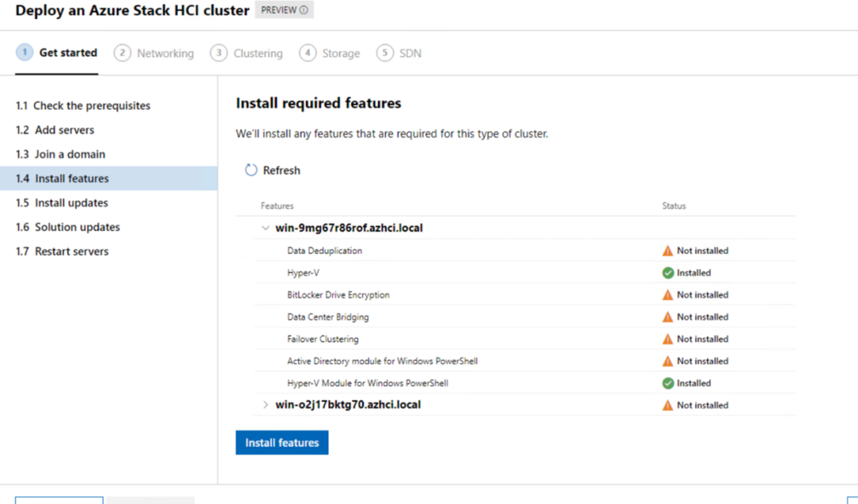Viewport: 858px width, 504px height.
Task: Click warning icon for Failover Clustering
Action: pos(667,340)
